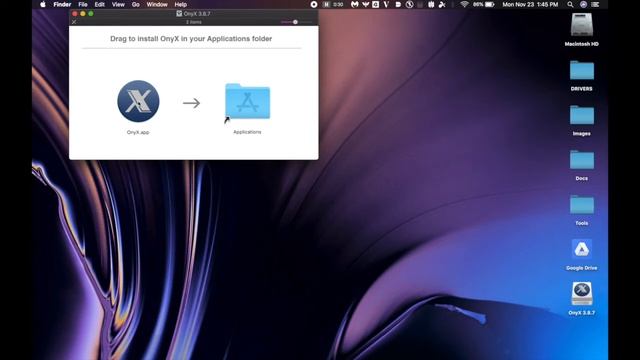
Task: Zoom the OnyX 3.8.7 window with green button
Action: click(x=91, y=13)
